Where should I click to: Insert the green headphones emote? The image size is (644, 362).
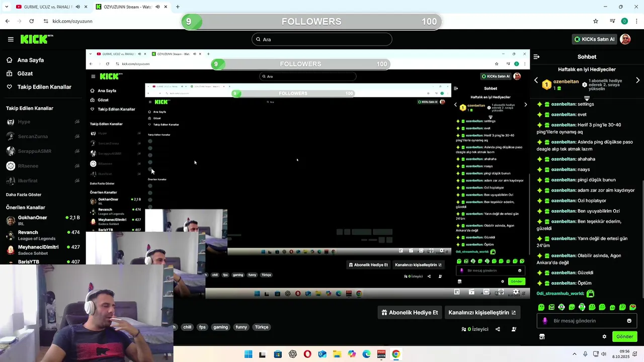[x=582, y=307]
